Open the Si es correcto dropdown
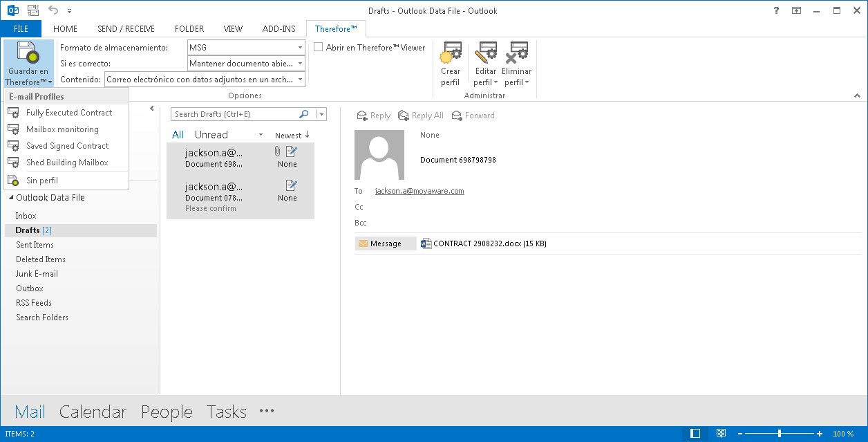The height and width of the screenshot is (442, 868). [301, 64]
